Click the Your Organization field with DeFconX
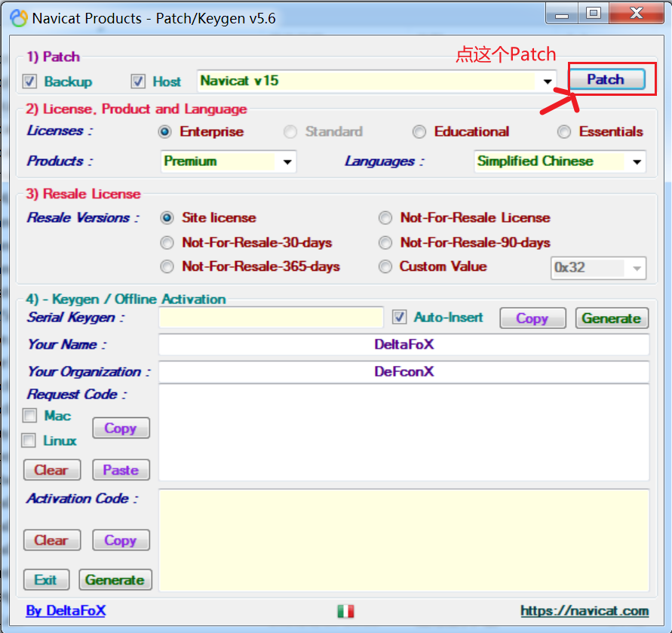This screenshot has height=633, width=672. 404,372
